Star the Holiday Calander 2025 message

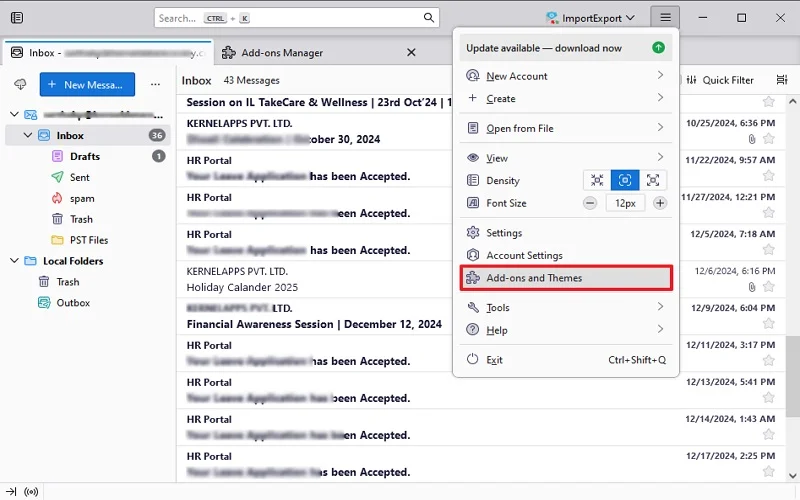pos(768,287)
